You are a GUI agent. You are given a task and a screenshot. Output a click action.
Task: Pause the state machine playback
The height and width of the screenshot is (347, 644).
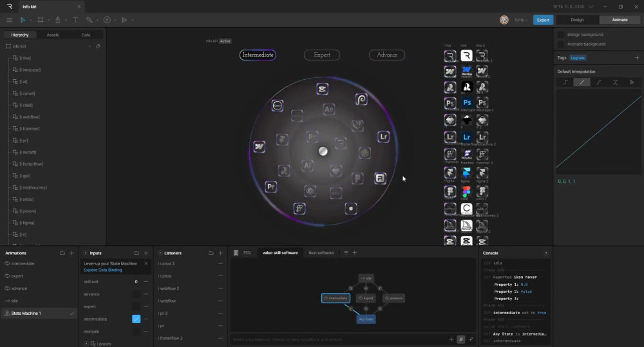[236, 252]
